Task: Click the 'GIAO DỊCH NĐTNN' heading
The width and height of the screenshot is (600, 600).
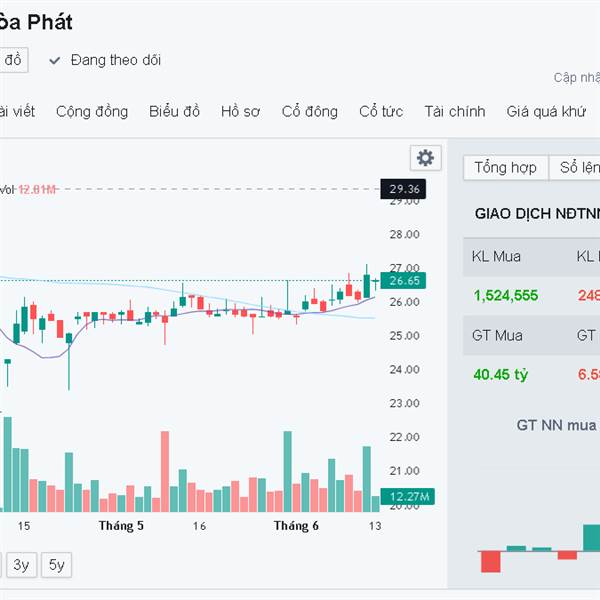Action: click(x=537, y=214)
